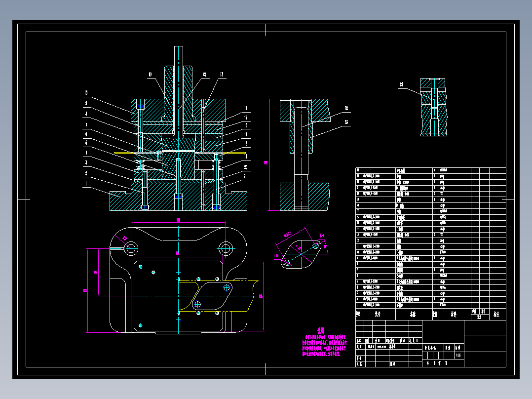The image size is (532, 399).
Task: Click the scale value 1:1.5 in title block
Action: coord(458,355)
